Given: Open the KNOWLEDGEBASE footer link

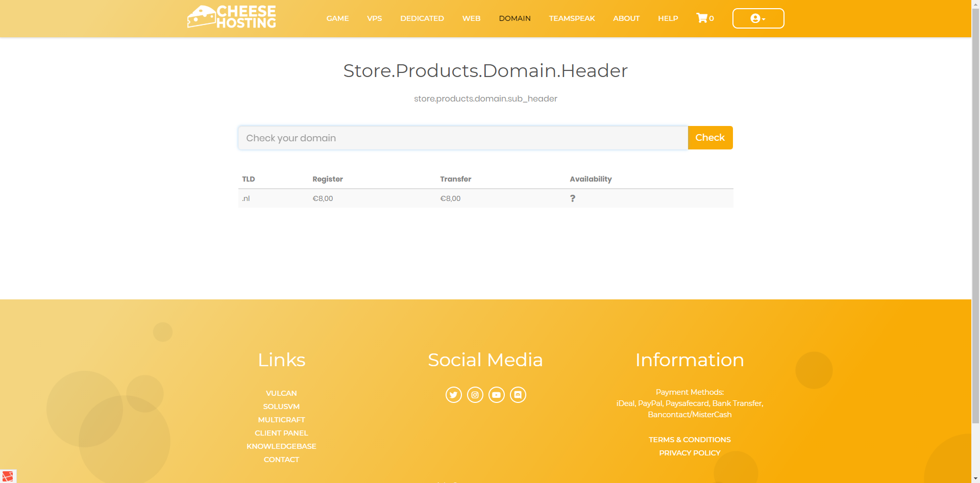Looking at the screenshot, I should pos(281,446).
